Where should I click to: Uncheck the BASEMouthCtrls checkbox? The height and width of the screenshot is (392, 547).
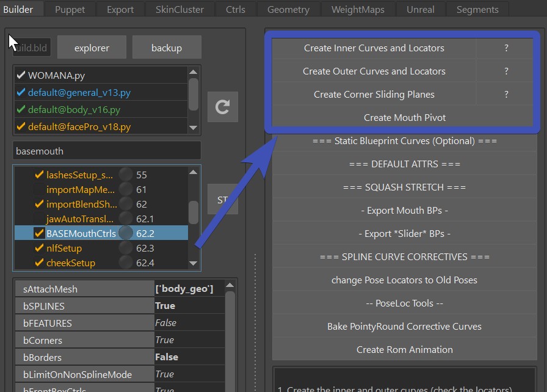click(x=39, y=233)
